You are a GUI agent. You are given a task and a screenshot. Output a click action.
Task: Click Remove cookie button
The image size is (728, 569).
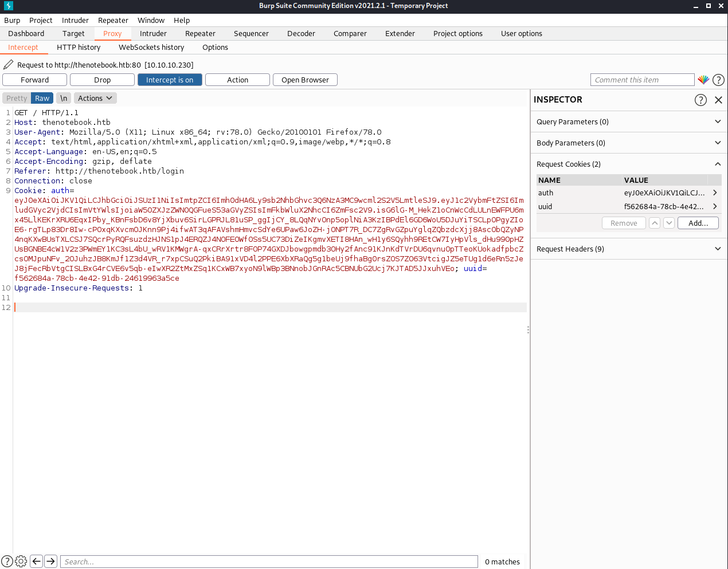tap(624, 223)
